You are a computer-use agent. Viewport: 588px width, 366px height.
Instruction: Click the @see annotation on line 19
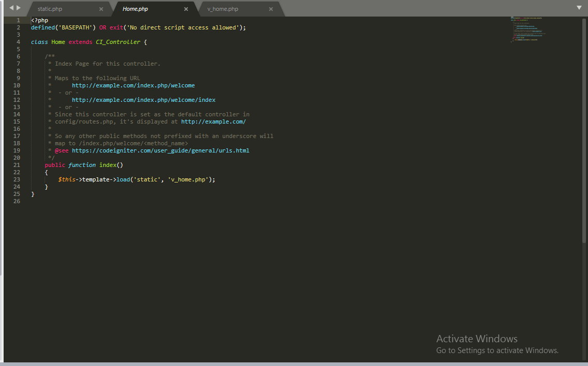point(63,150)
